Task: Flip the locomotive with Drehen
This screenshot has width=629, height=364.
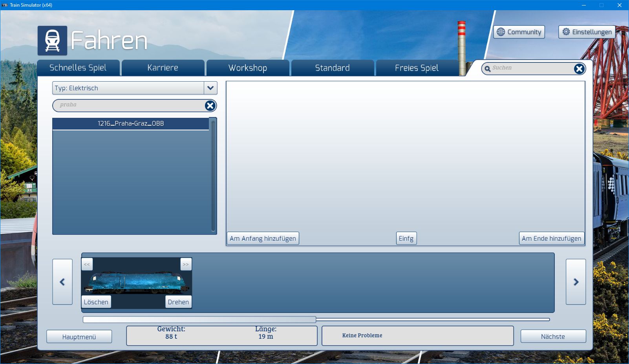Action: pyautogui.click(x=178, y=302)
